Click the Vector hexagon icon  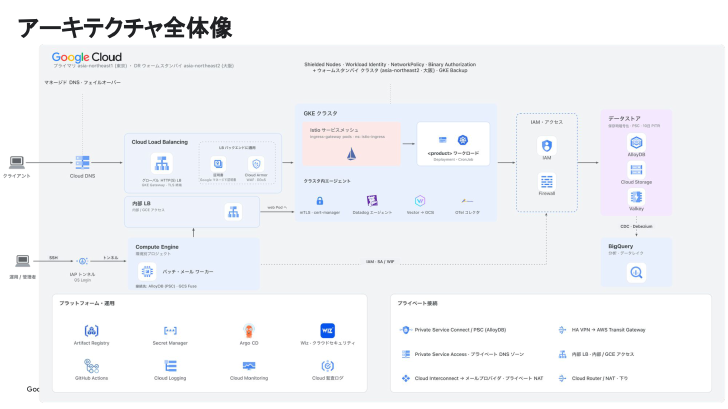420,201
